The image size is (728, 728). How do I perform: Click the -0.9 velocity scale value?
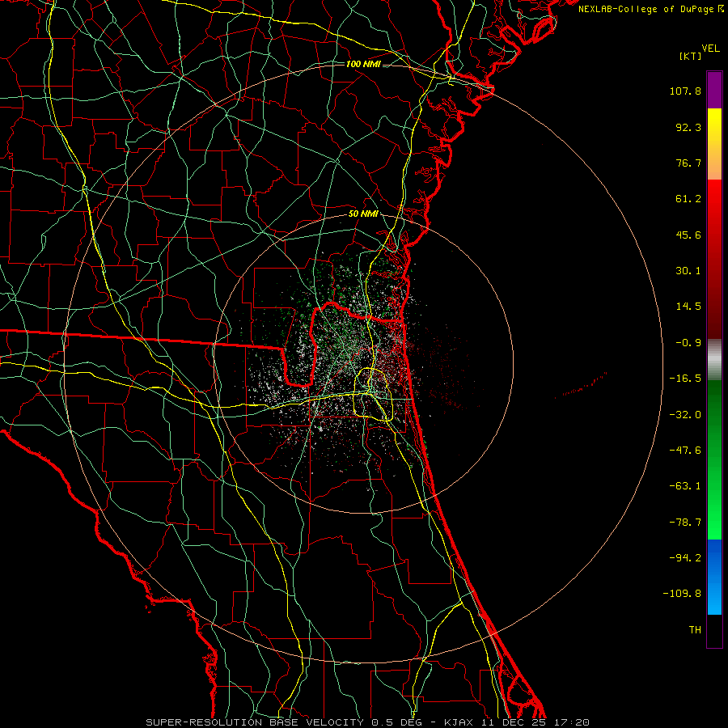(x=688, y=343)
